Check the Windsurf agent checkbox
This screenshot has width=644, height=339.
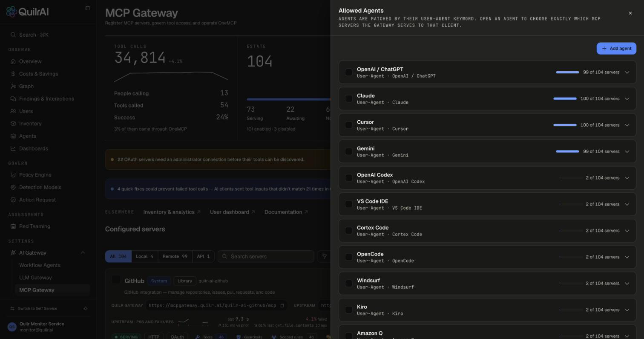coord(349,284)
